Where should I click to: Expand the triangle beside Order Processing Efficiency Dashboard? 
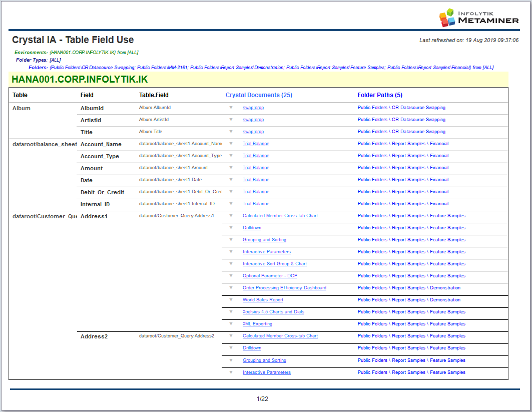pyautogui.click(x=231, y=288)
